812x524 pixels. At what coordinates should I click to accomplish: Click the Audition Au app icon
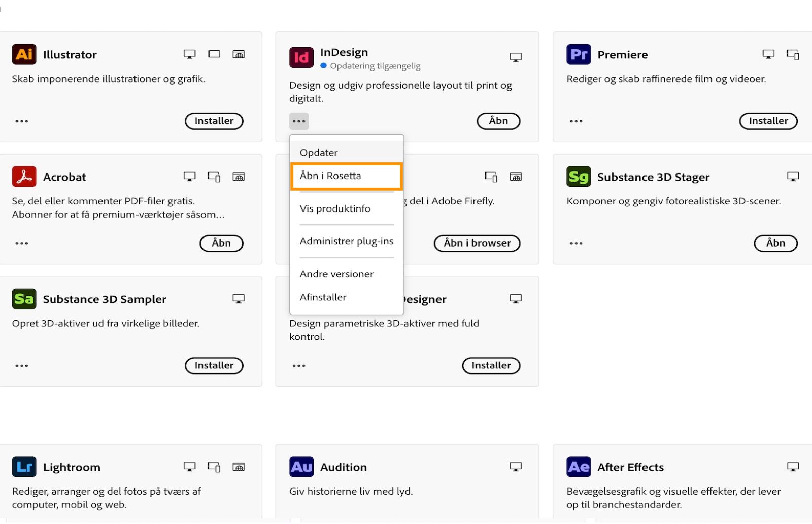[x=301, y=467]
